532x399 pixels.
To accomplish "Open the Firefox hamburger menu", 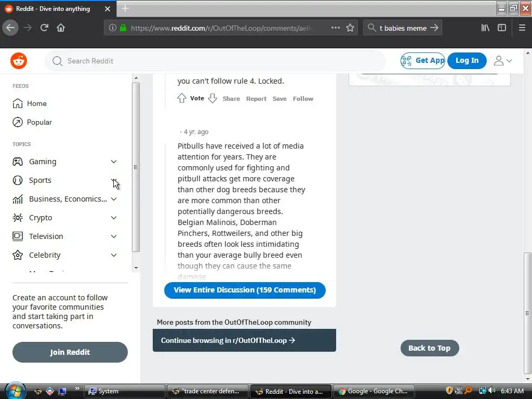I will pos(522,28).
